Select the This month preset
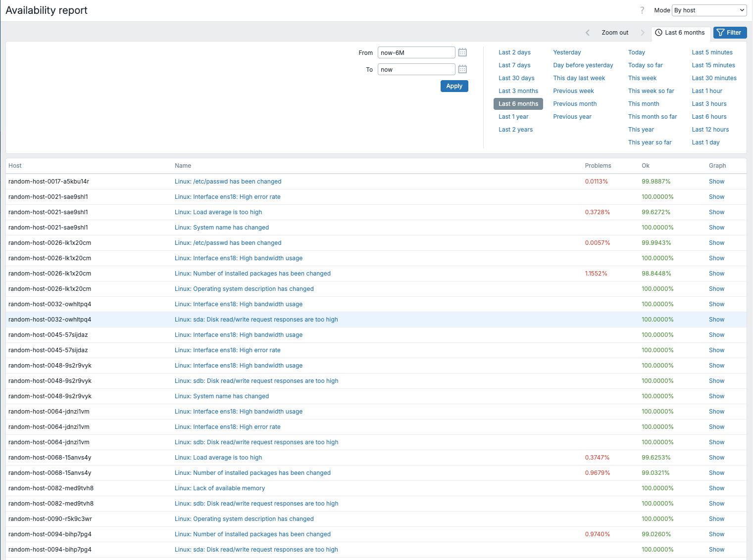 pos(644,104)
